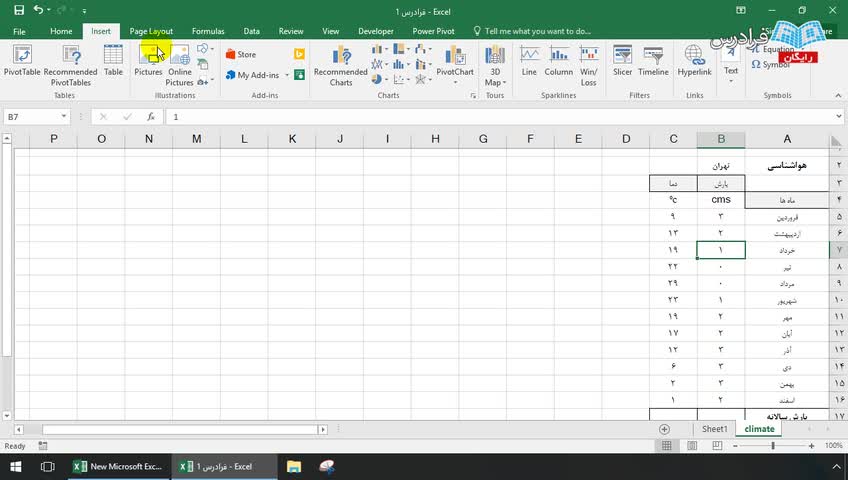Click the Insert Function fx button

(x=151, y=116)
